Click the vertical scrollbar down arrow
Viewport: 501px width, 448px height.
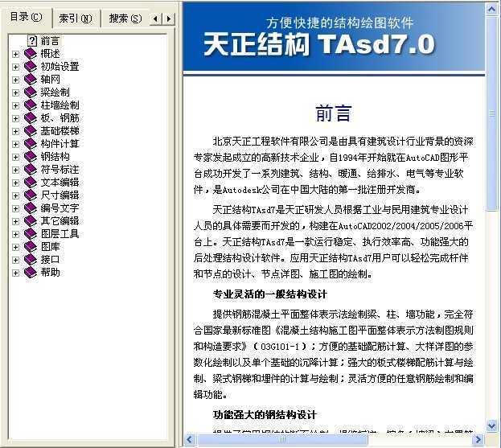click(491, 425)
